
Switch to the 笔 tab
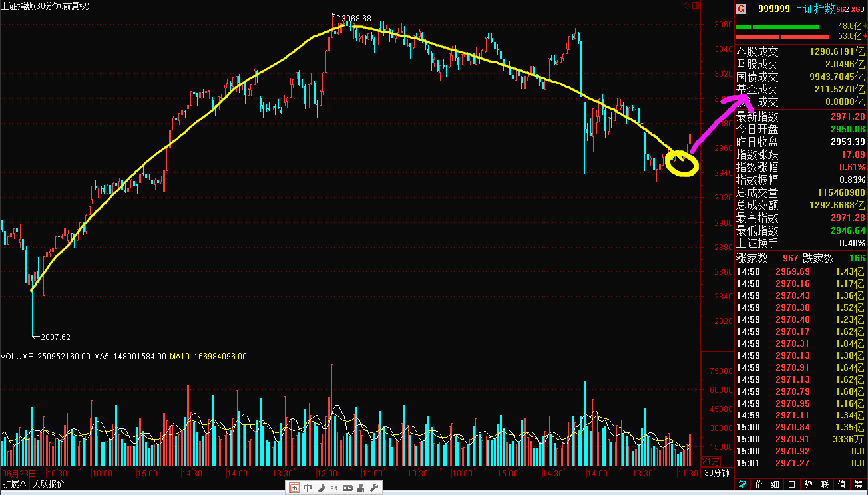click(743, 484)
